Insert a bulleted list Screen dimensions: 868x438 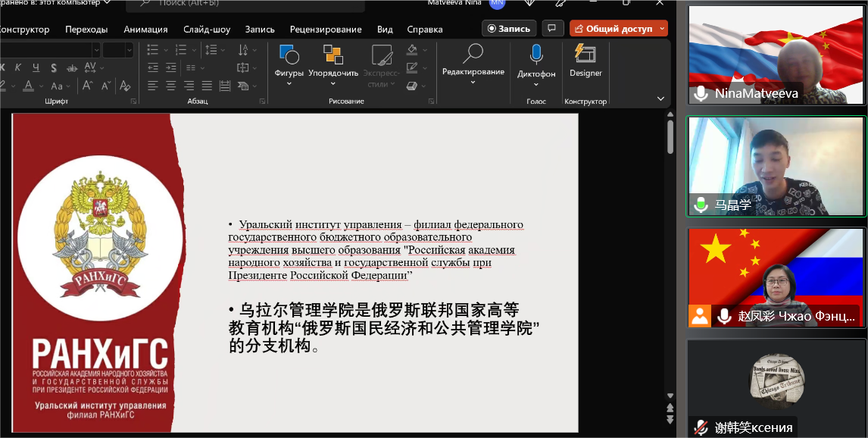coord(153,50)
